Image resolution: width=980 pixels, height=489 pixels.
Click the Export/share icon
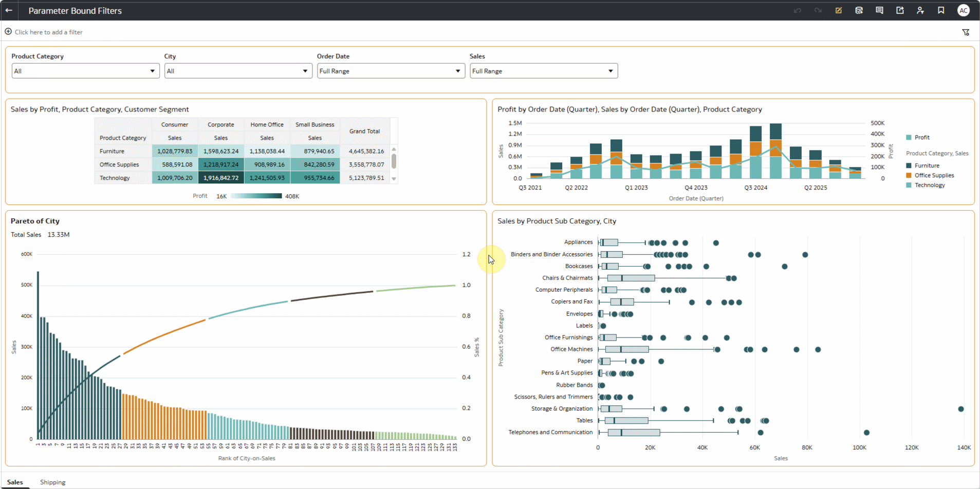click(900, 10)
